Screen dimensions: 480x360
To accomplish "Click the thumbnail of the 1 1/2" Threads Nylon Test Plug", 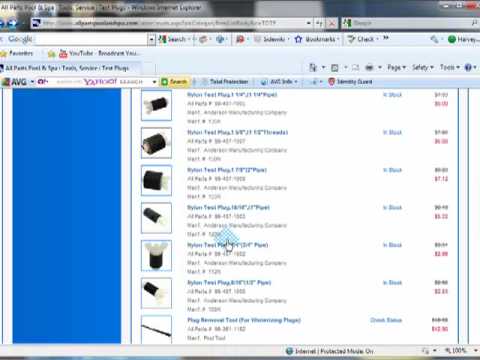I will point(156,143).
